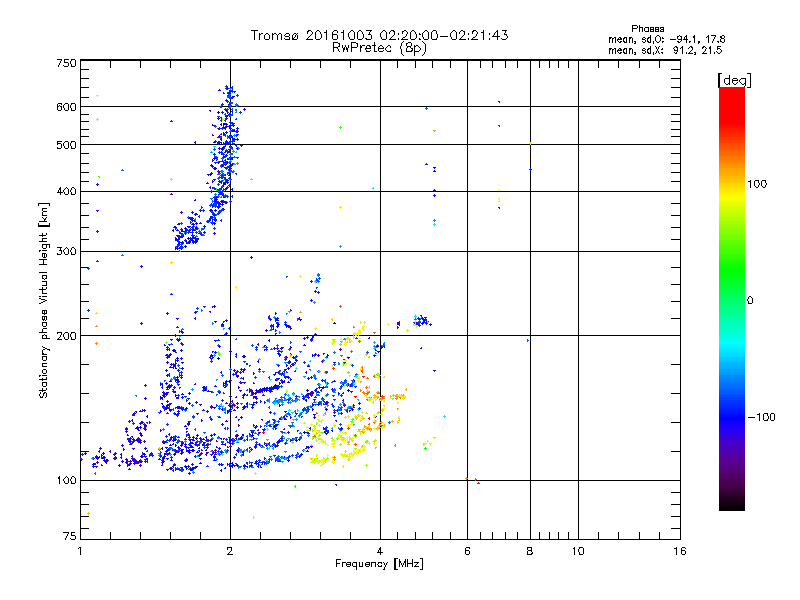Click the '[deg]' colorbar unit label
This screenshot has width=800, height=600.
pyautogui.click(x=734, y=80)
